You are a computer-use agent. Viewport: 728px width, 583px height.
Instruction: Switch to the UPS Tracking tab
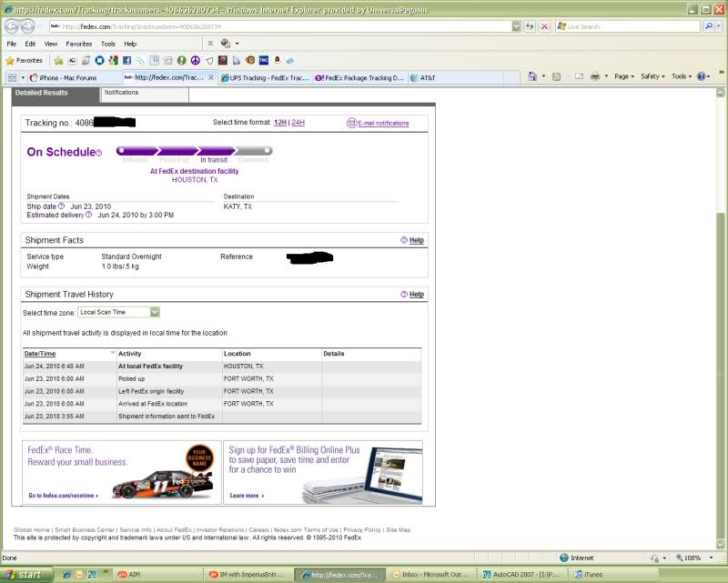click(265, 77)
